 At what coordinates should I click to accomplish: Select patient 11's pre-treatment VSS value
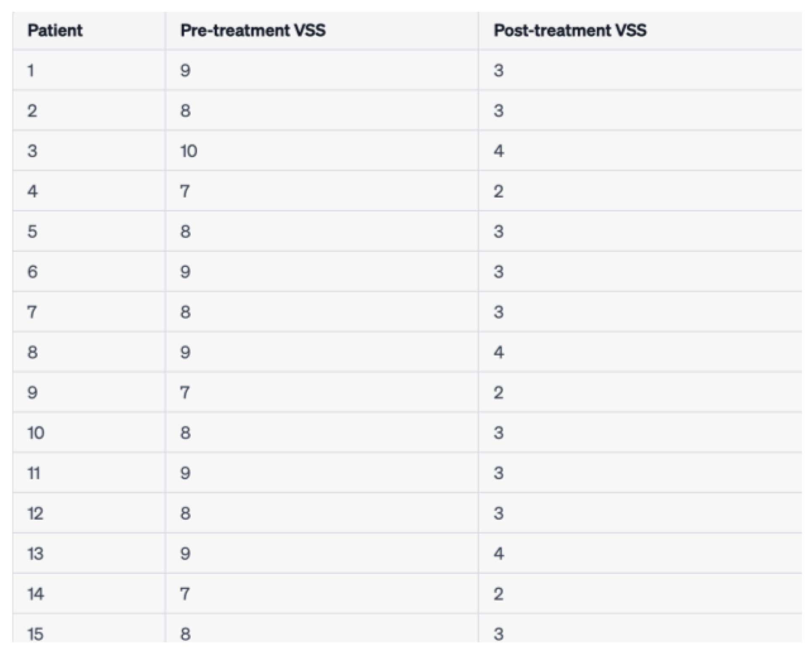(x=185, y=473)
